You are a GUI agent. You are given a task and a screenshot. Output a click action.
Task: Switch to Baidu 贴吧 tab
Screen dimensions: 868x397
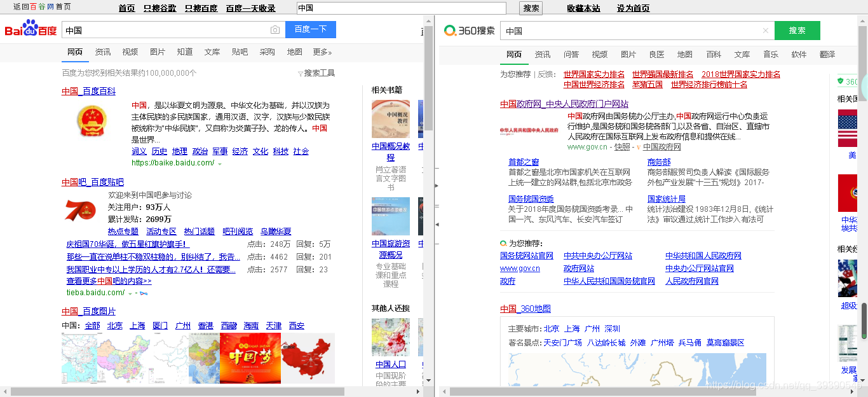[x=240, y=52]
